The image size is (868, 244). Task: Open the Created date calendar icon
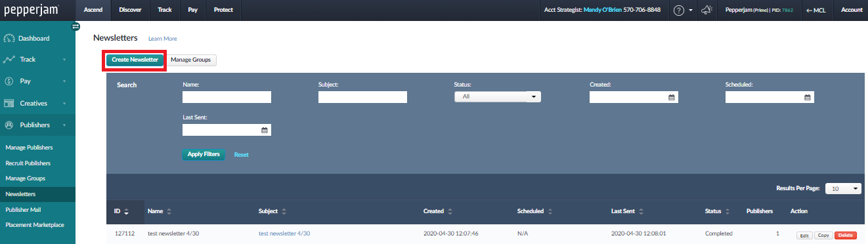pyautogui.click(x=672, y=97)
